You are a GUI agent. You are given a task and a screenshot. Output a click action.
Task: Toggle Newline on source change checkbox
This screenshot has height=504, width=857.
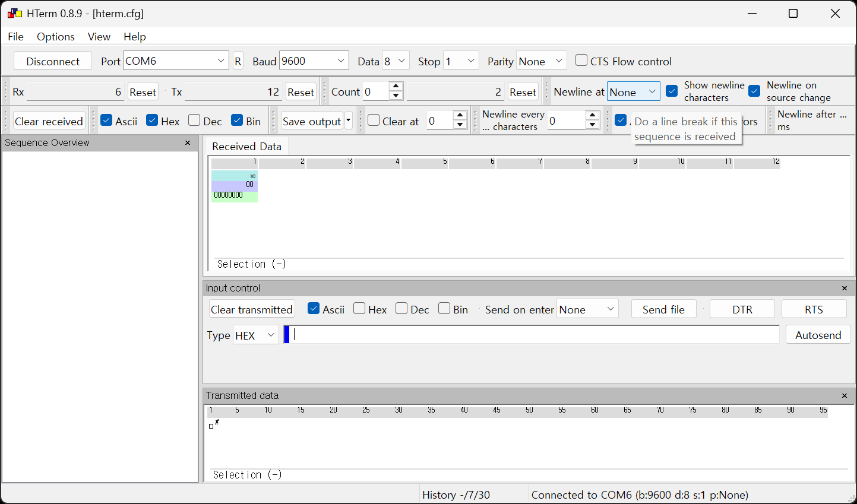coord(754,91)
